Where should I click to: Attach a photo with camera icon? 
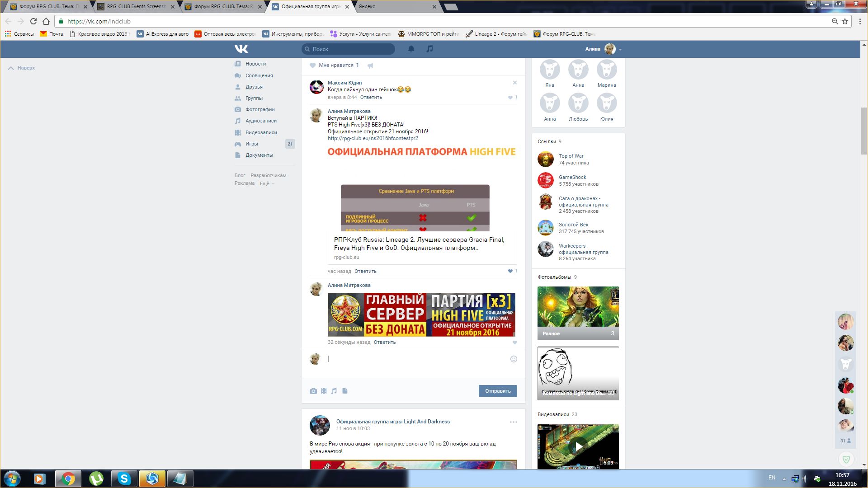pyautogui.click(x=313, y=391)
